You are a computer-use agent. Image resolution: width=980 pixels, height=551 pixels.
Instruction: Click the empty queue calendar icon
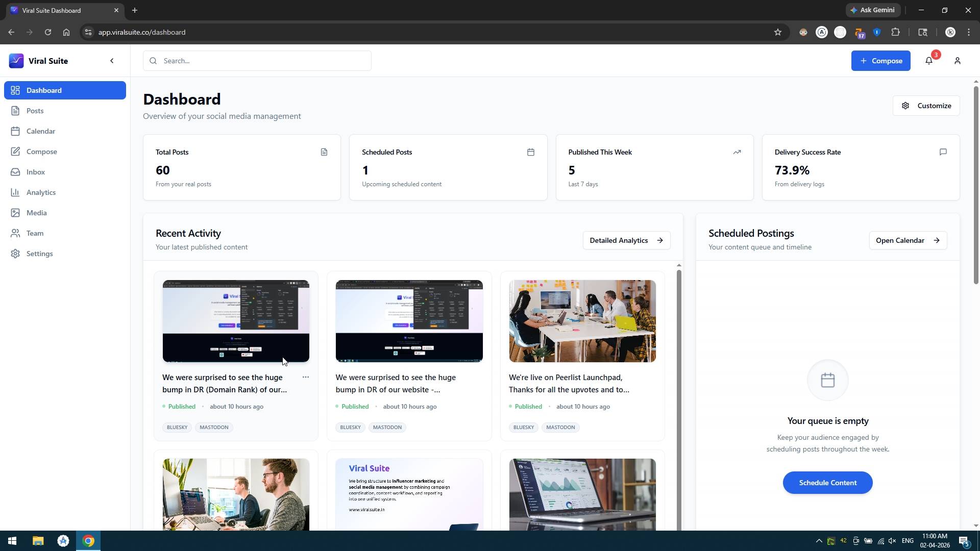[828, 380]
